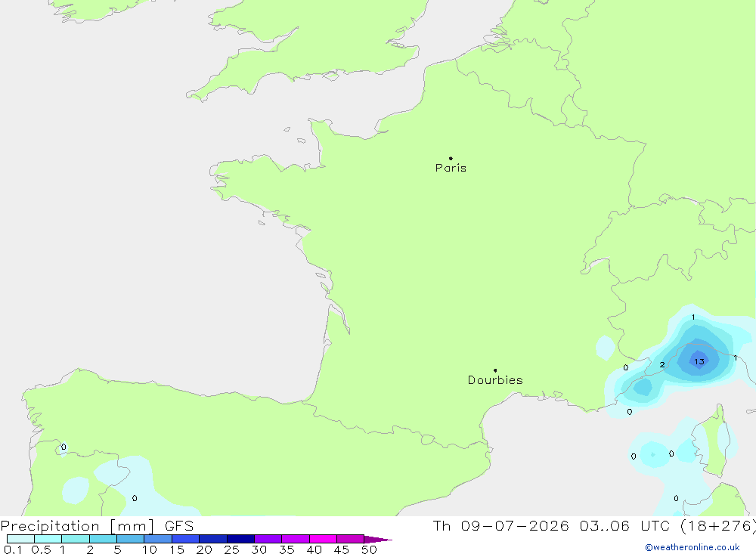This screenshot has width=756, height=554.
Task: Select the dark navy swatch between 25 and 30
Action: click(240, 539)
